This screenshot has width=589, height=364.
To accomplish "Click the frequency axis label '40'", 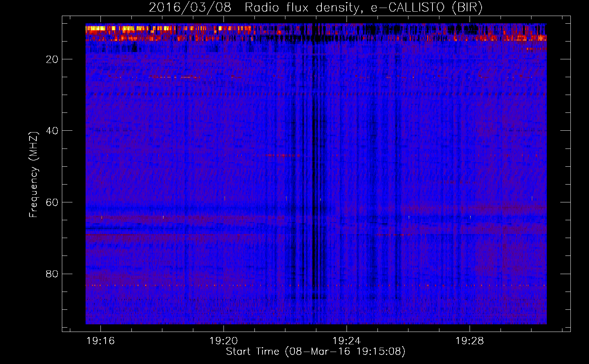I will (x=52, y=131).
